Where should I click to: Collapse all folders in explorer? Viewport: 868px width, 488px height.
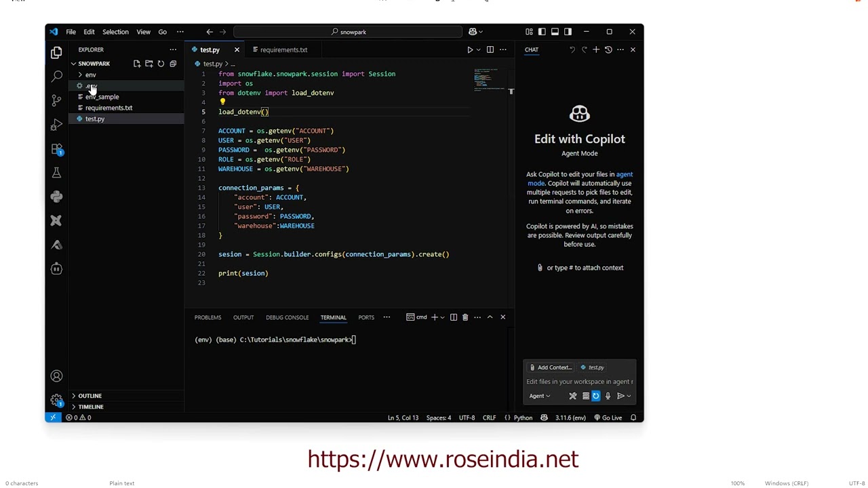pos(173,64)
